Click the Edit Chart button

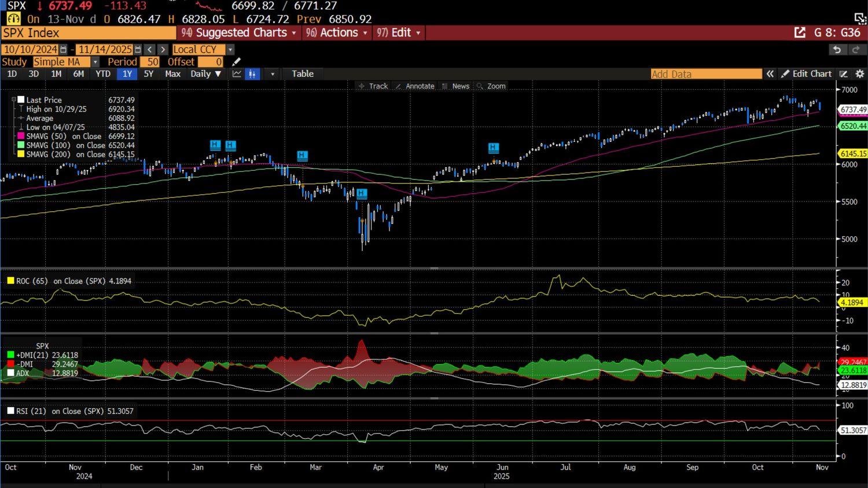(x=806, y=74)
